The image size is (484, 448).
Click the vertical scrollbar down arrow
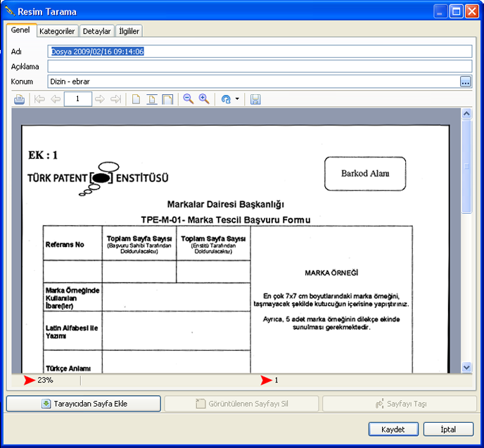(x=466, y=367)
